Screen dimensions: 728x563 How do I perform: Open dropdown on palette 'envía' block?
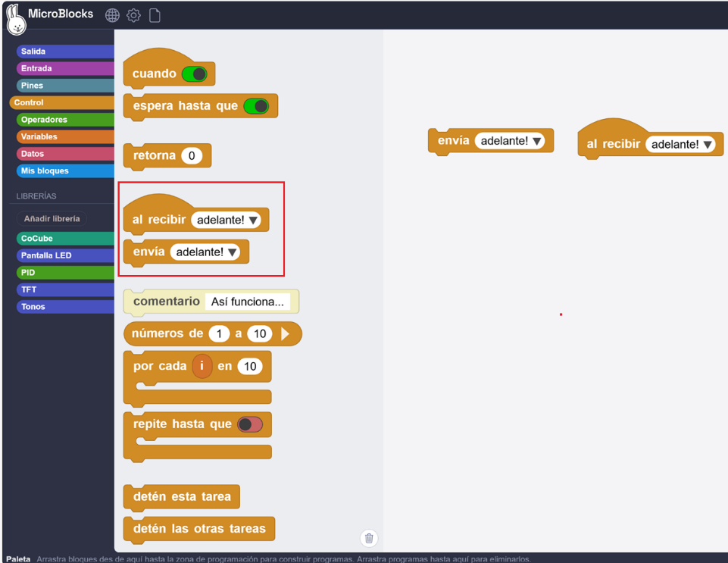[x=233, y=252]
